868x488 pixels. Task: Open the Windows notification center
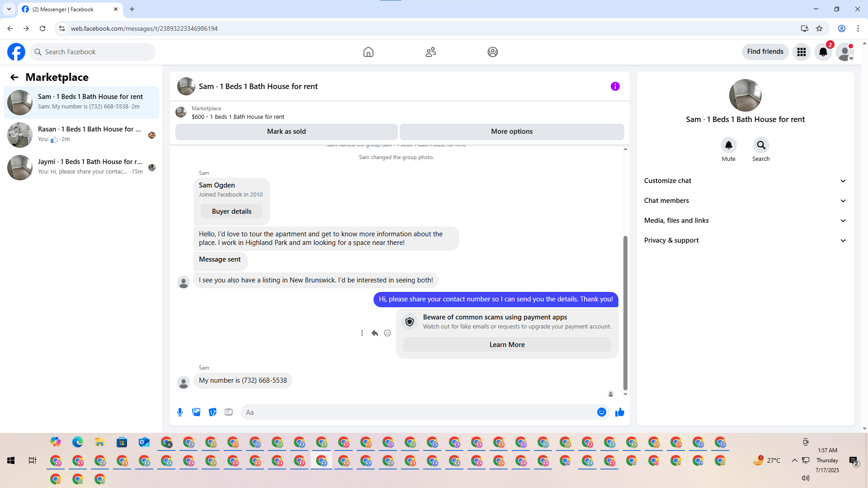854,461
